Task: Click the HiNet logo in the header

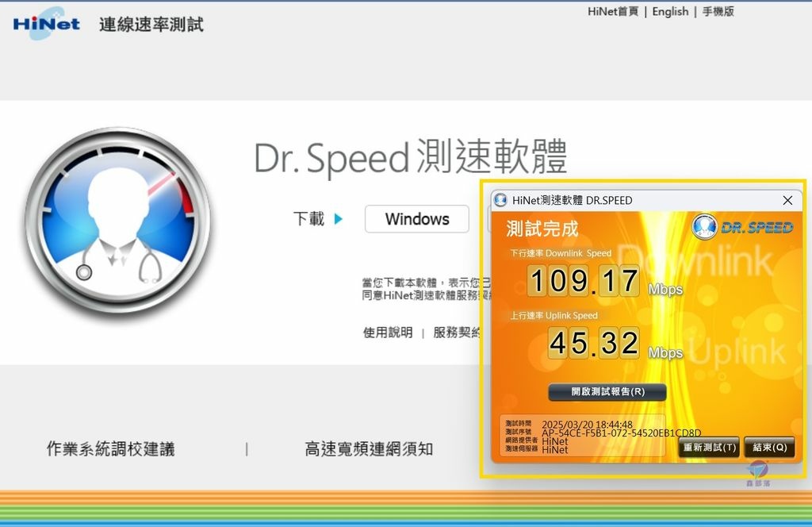Action: (x=47, y=24)
